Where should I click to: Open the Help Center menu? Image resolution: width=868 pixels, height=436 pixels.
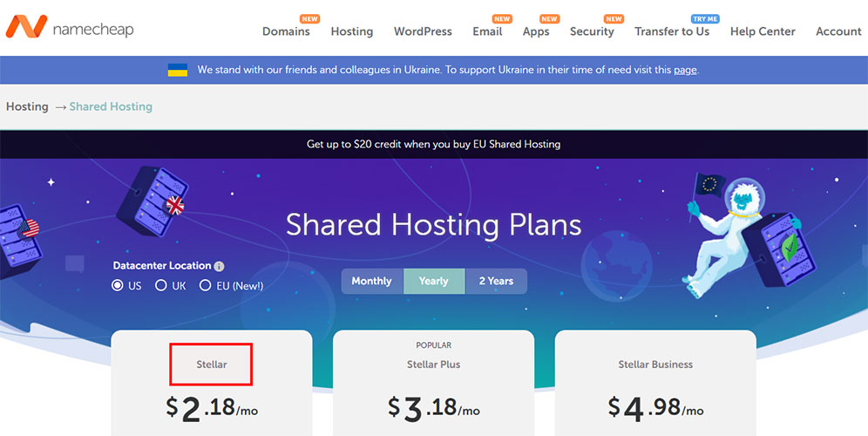pyautogui.click(x=763, y=31)
